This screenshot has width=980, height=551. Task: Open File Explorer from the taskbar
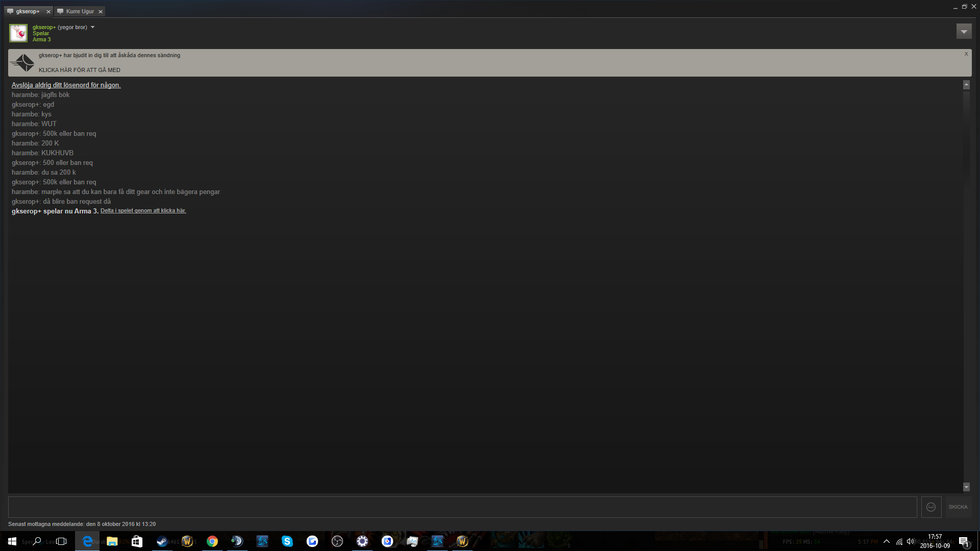pos(112,541)
